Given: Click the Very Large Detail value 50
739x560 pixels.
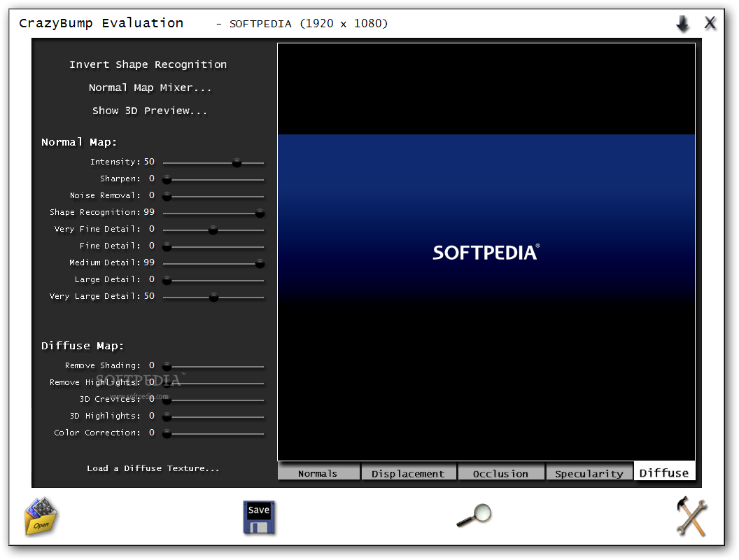Looking at the screenshot, I should [149, 296].
